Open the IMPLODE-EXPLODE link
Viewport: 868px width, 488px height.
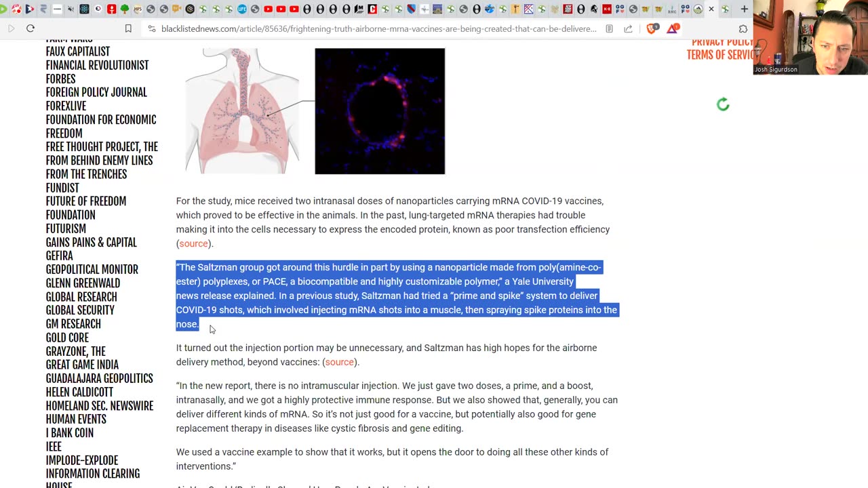click(x=82, y=460)
